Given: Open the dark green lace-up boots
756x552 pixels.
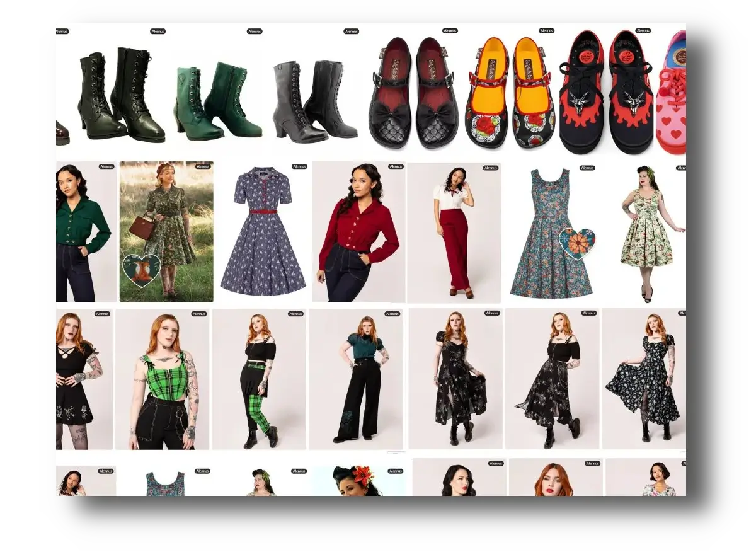Looking at the screenshot, I should pos(218,100).
